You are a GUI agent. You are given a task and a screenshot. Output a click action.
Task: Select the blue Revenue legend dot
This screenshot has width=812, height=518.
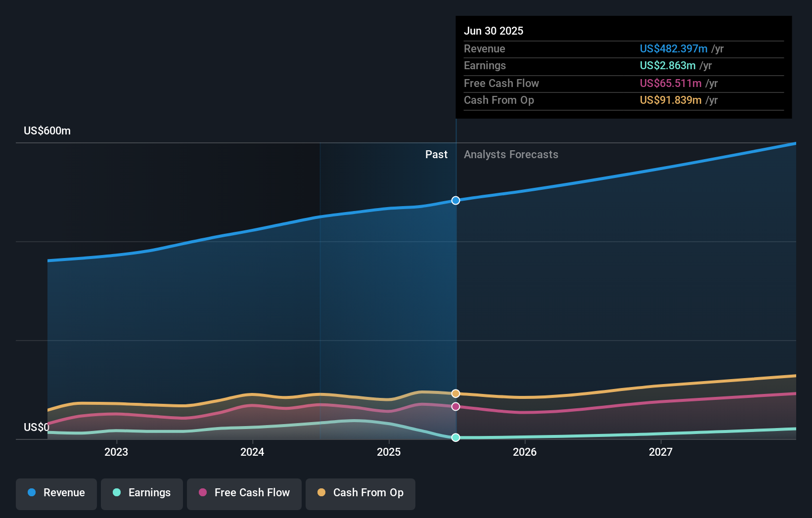(31, 493)
